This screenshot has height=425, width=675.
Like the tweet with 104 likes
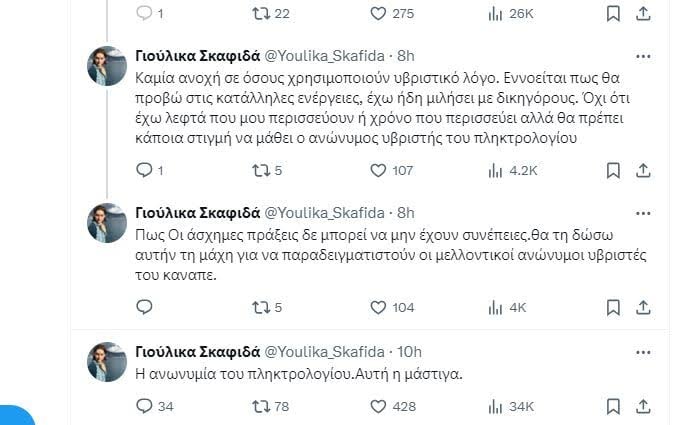[x=379, y=307]
